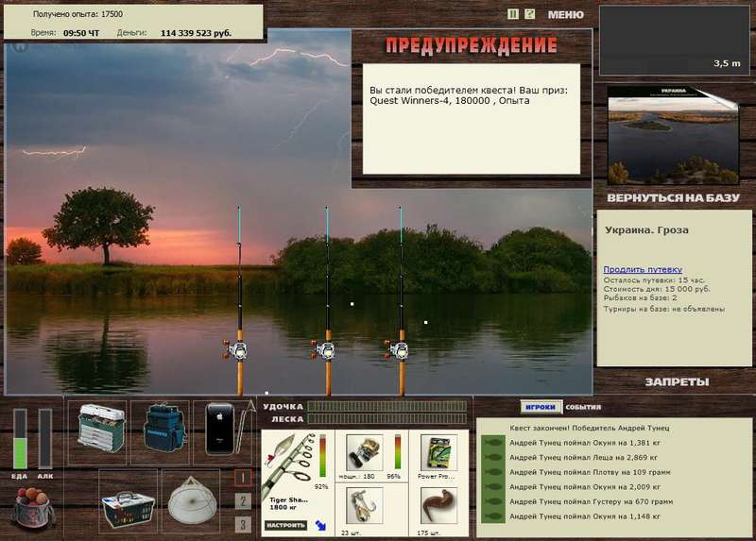Screen dimensions: 756x541
Task: Click the Power Pro line icon
Action: [x=438, y=453]
